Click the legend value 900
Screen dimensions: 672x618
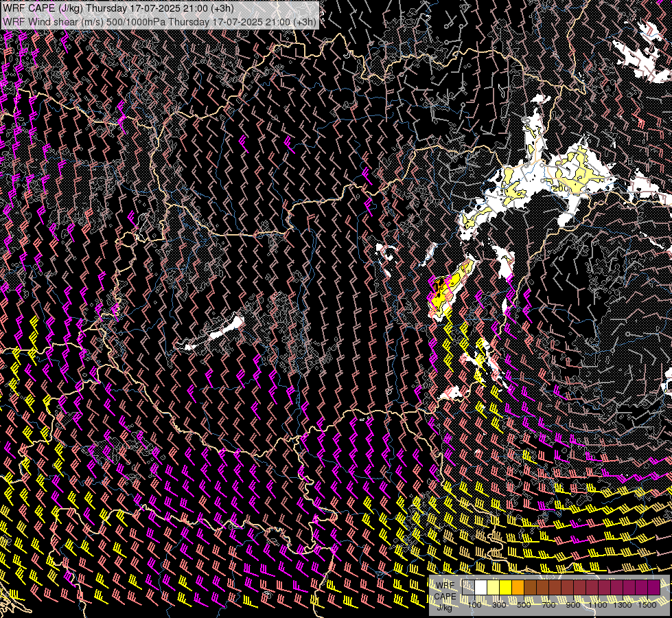(573, 605)
